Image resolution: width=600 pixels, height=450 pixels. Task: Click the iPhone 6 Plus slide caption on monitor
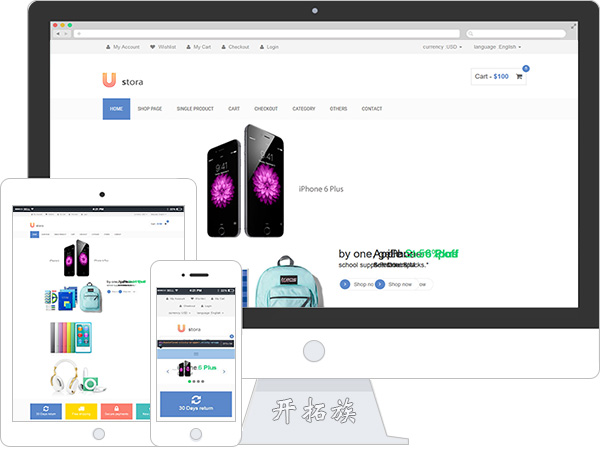click(321, 189)
